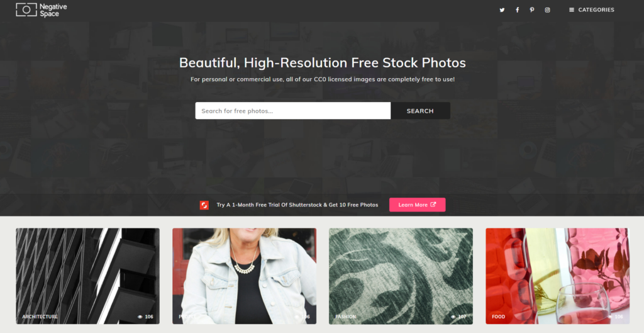The height and width of the screenshot is (333, 644).
Task: Open the ARCHITECTURE category label
Action: pos(40,317)
